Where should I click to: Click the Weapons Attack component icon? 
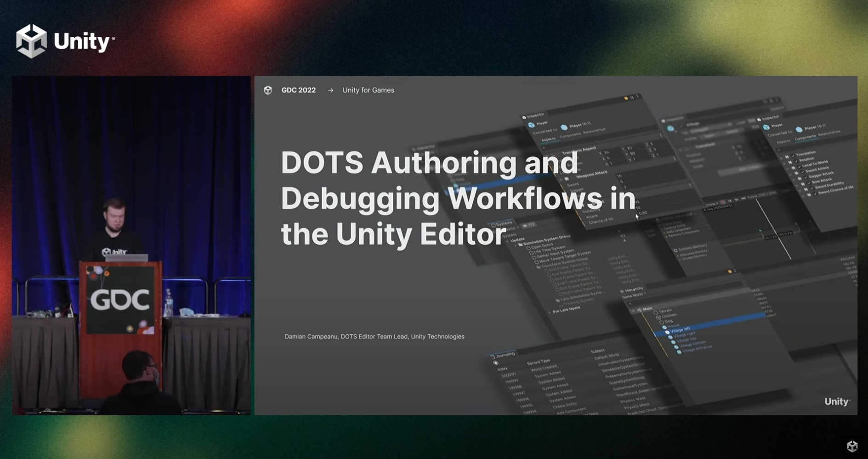(x=567, y=178)
